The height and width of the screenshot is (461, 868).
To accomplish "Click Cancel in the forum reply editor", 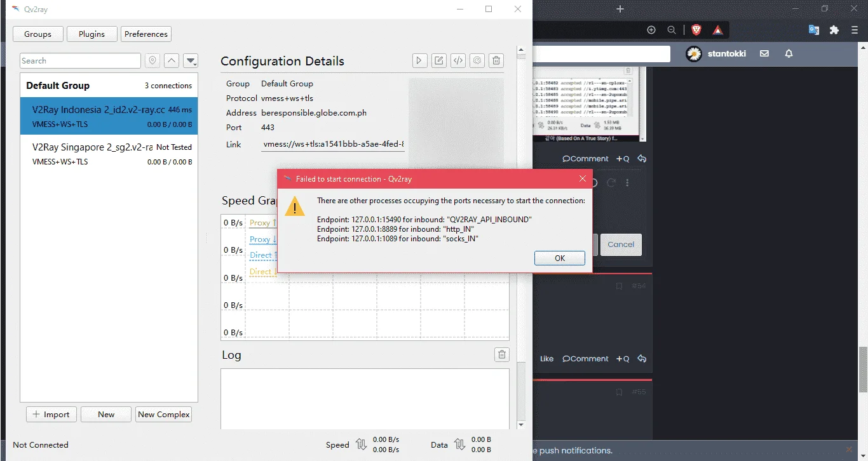I will click(621, 244).
